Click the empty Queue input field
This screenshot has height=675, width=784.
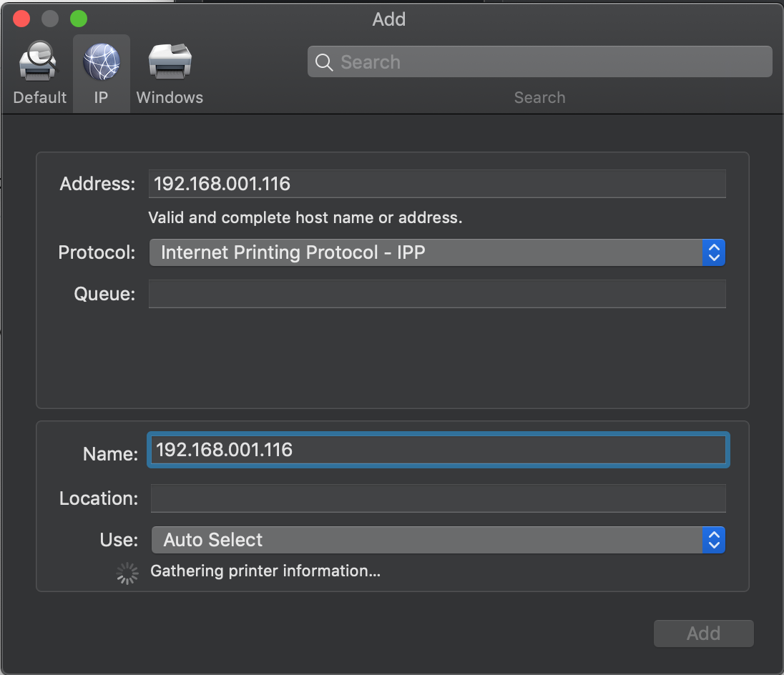pos(437,294)
